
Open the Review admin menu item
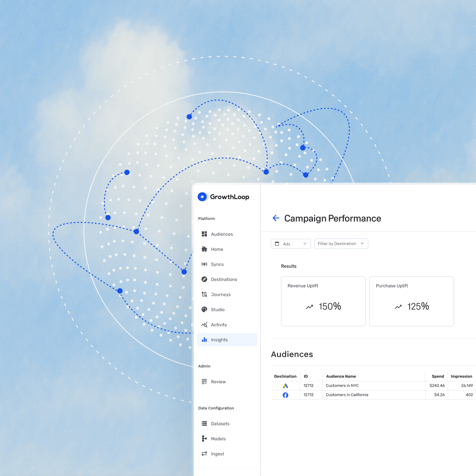[x=218, y=382]
